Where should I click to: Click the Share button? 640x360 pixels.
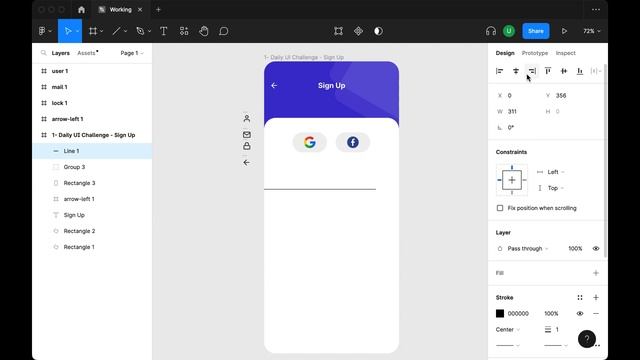pos(536,31)
